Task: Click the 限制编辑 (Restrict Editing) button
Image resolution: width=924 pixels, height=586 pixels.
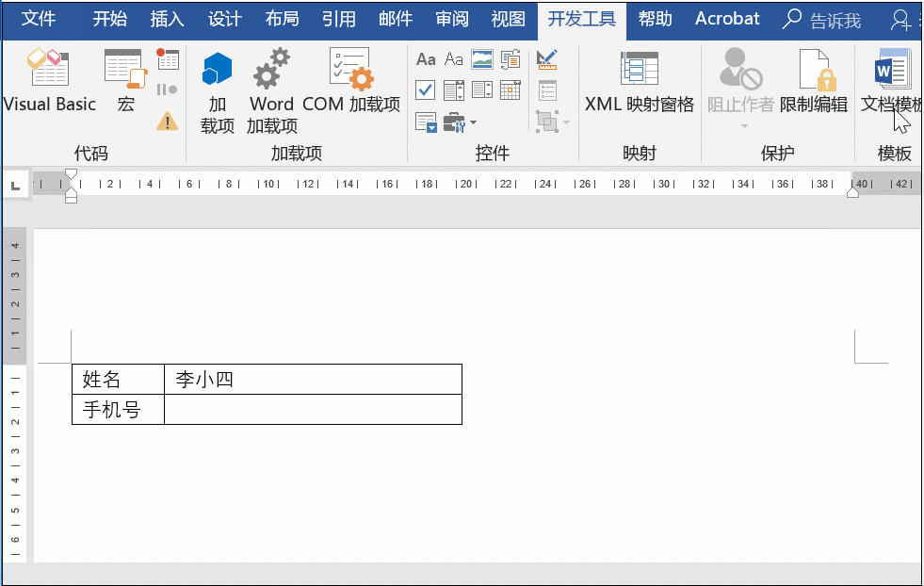Action: [816, 80]
